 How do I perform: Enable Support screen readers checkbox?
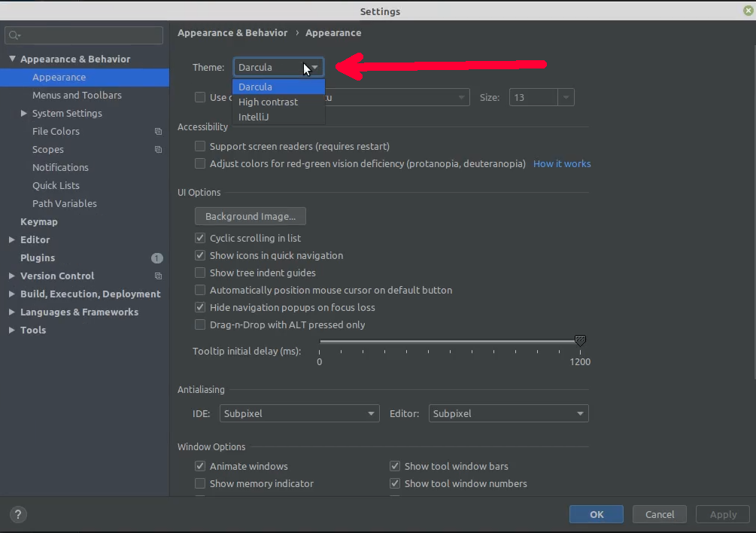[200, 146]
